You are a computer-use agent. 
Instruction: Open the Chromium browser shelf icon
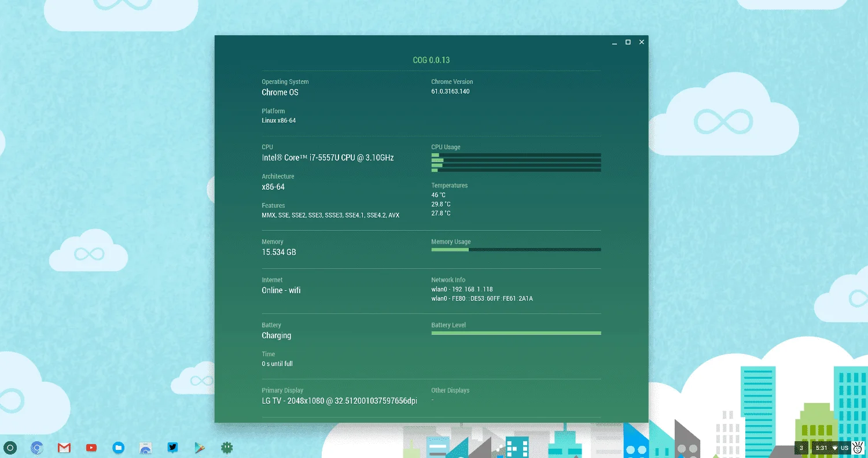37,448
